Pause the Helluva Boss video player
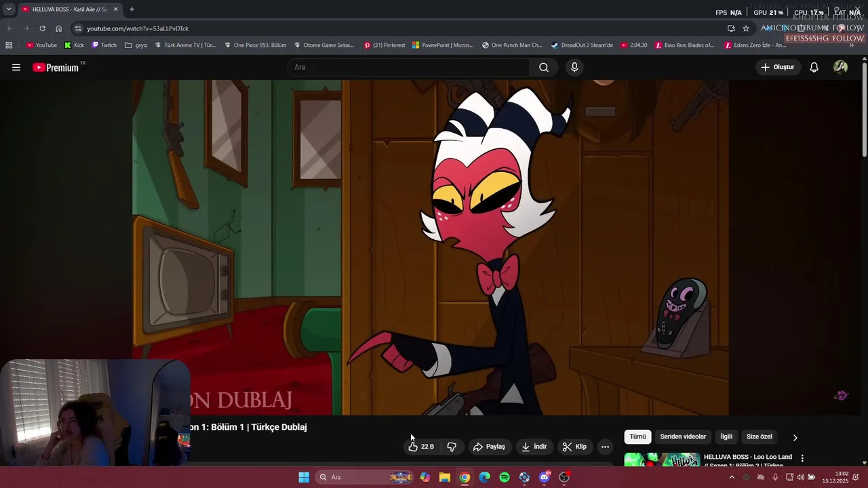868x488 pixels. (x=431, y=247)
